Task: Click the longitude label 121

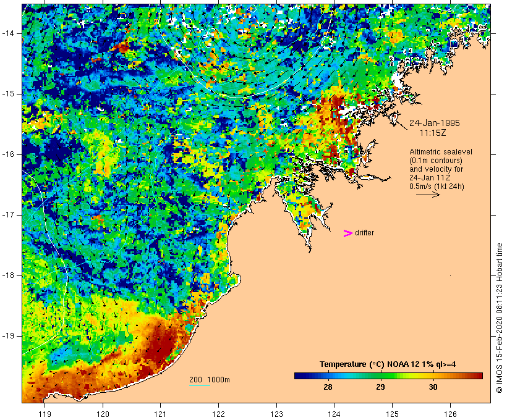Action: [x=160, y=414]
